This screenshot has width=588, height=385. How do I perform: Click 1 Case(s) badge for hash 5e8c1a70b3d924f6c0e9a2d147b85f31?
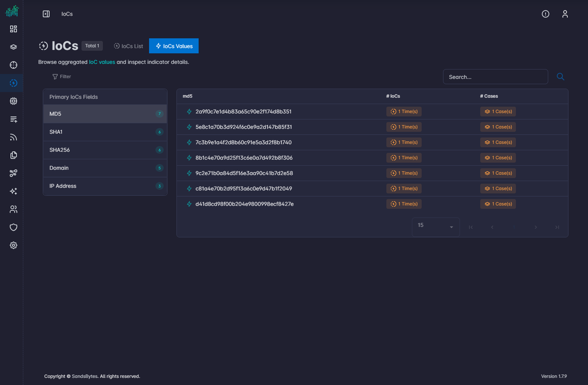[x=498, y=127]
